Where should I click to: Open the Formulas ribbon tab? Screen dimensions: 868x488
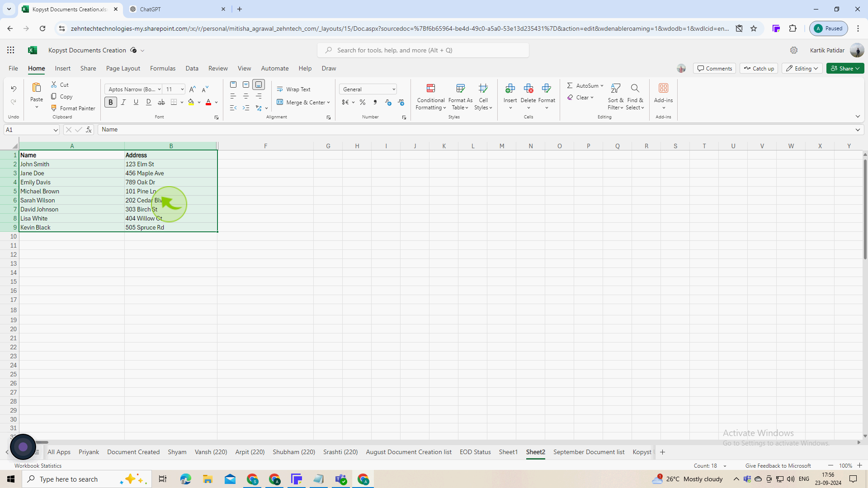163,68
